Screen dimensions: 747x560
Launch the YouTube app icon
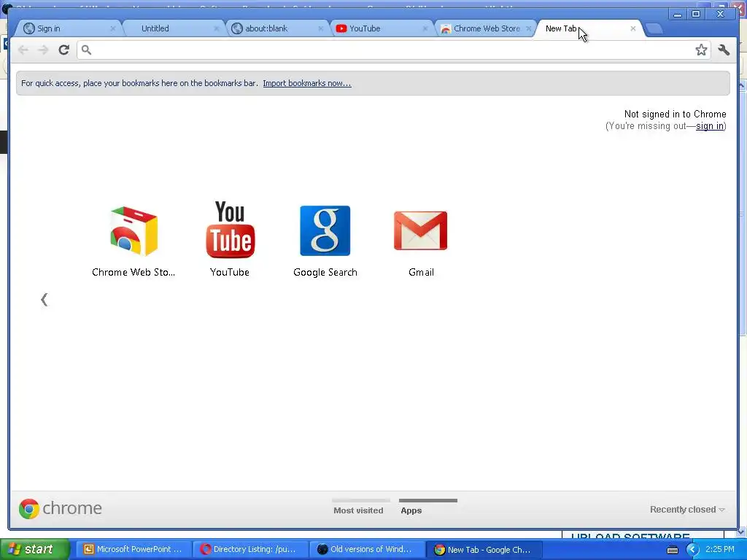tap(230, 230)
